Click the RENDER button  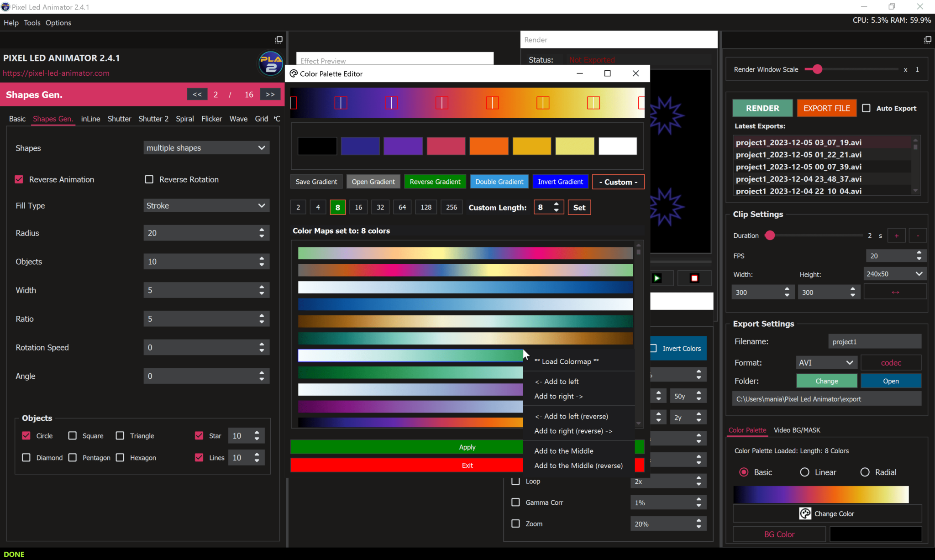pyautogui.click(x=762, y=108)
